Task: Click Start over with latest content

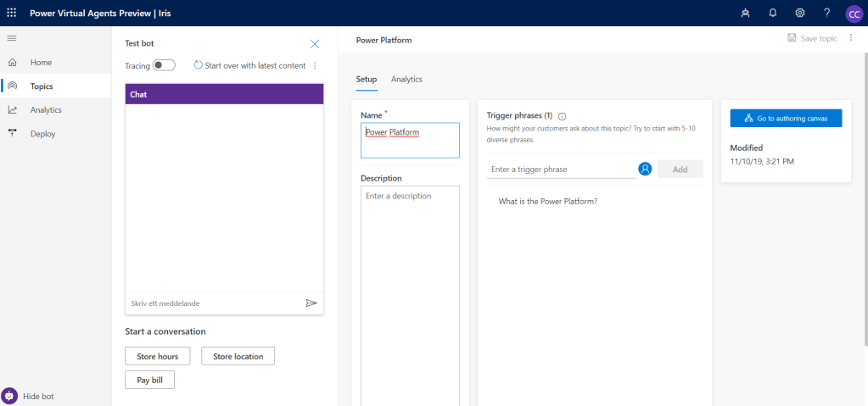Action: (x=249, y=65)
